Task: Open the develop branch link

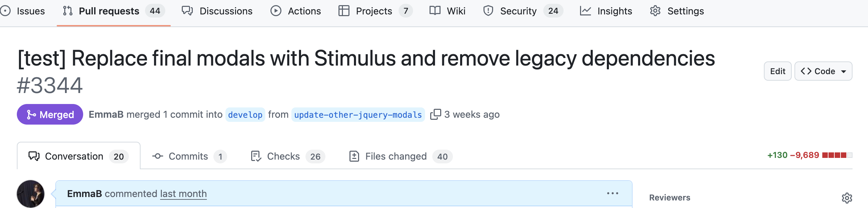Action: tap(245, 115)
